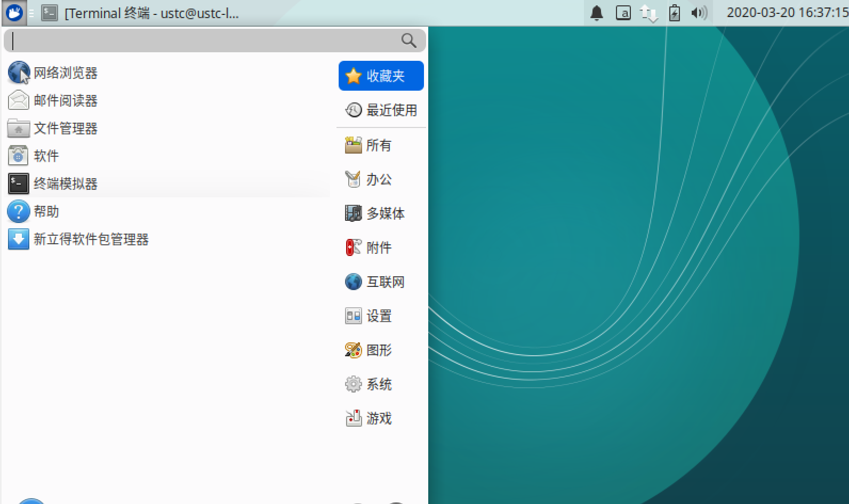Launch 文件管理器 file manager
This screenshot has height=504, width=849.
65,129
